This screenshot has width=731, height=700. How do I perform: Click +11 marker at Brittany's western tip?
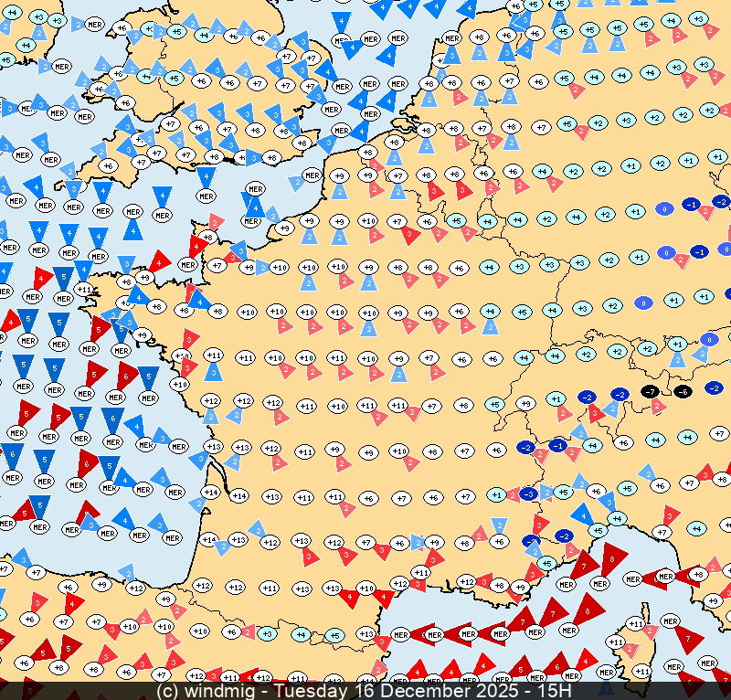click(84, 290)
